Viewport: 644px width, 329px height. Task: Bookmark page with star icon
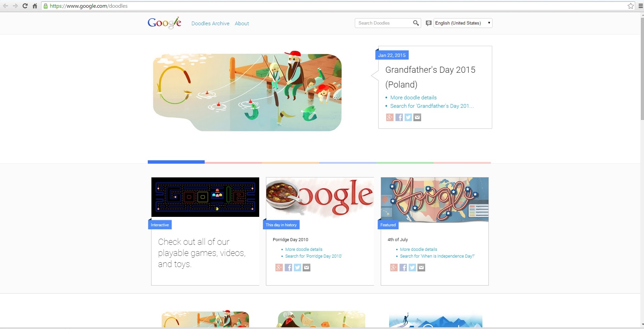click(631, 6)
